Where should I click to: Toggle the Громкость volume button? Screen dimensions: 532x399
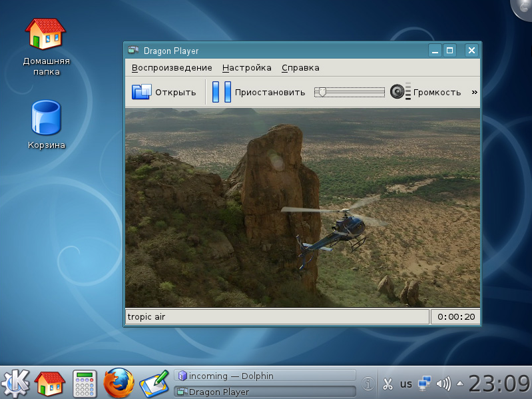pyautogui.click(x=425, y=92)
